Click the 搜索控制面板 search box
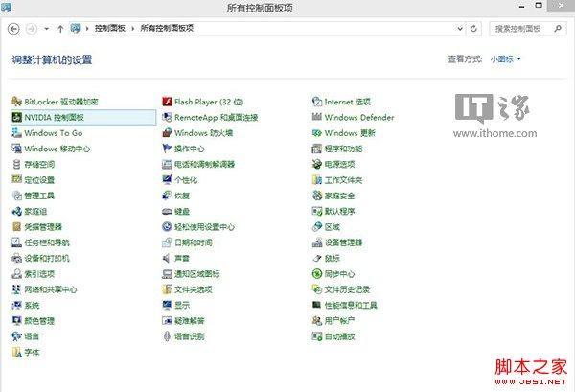Image resolution: width=575 pixels, height=392 pixels. click(x=522, y=30)
